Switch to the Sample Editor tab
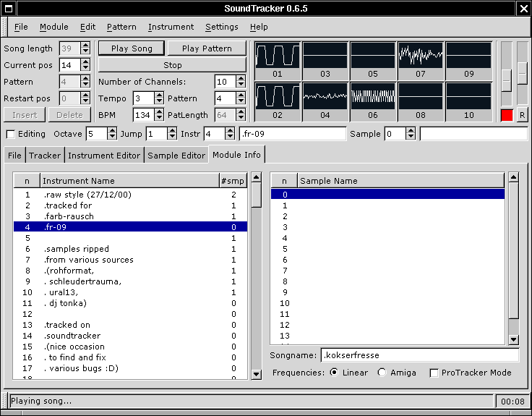The width and height of the screenshot is (532, 416). click(x=176, y=156)
